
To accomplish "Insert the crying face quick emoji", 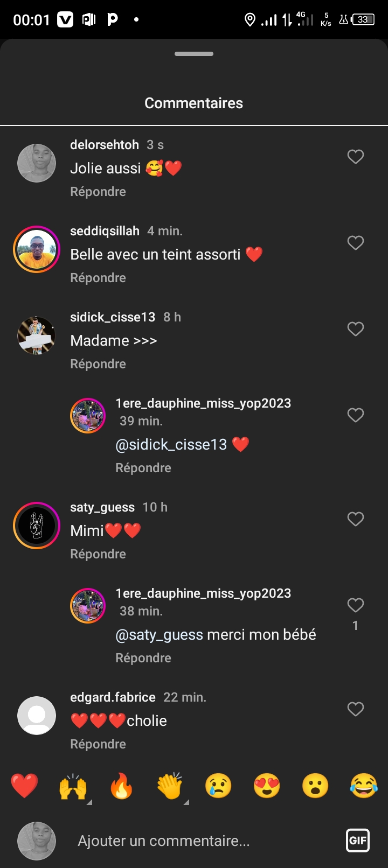I will click(x=218, y=786).
